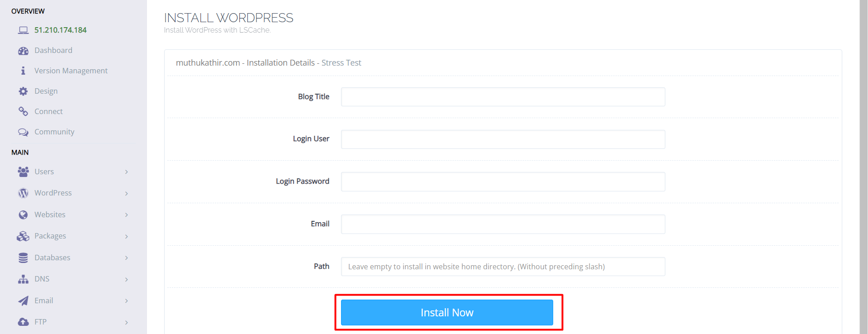This screenshot has height=334, width=868.
Task: Open the Version Management menu item
Action: (71, 71)
